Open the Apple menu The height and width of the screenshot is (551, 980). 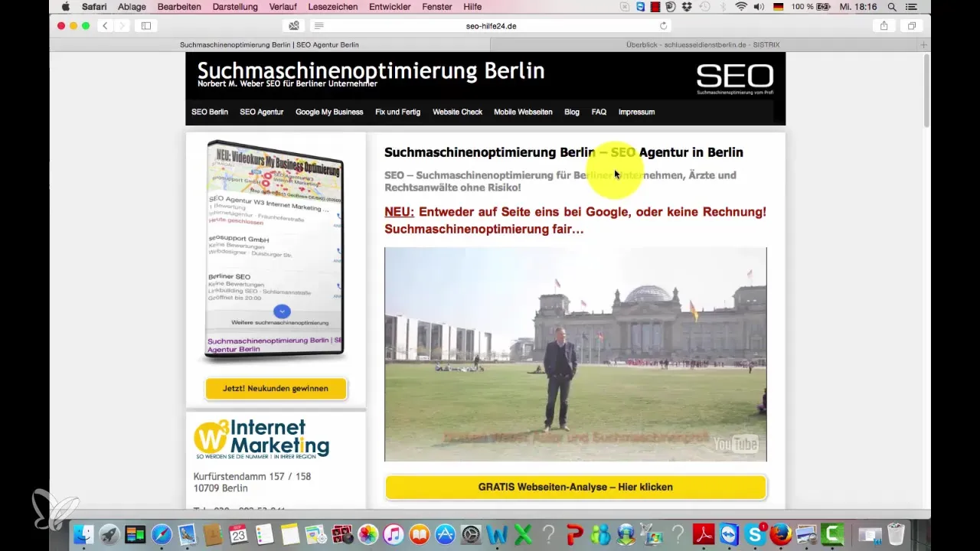click(65, 7)
